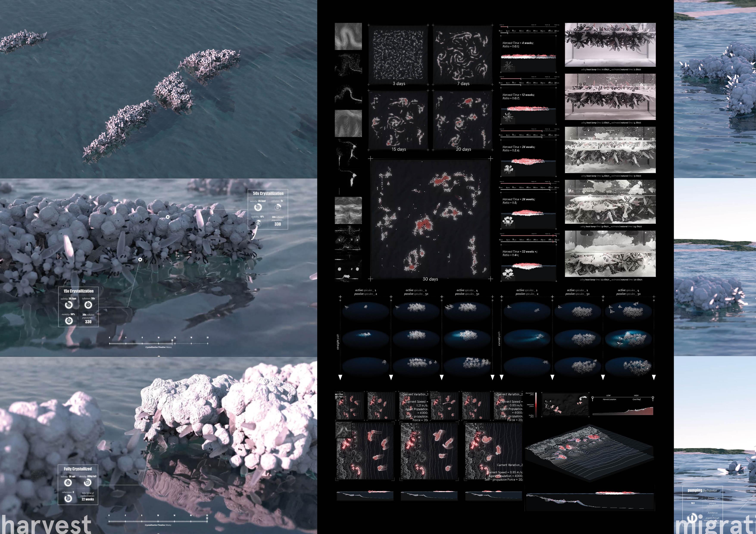Click salinity icon in 50x Crystallization panel
756x534 pixels.
coord(258,207)
